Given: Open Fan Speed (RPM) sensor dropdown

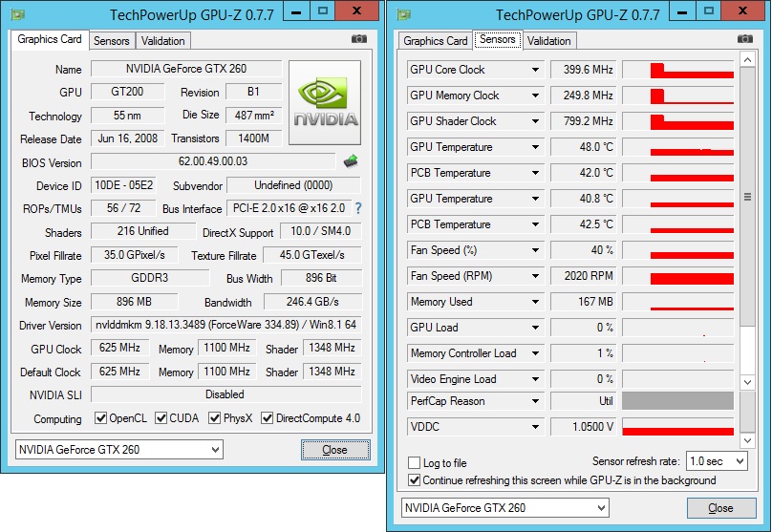Looking at the screenshot, I should pos(535,276).
